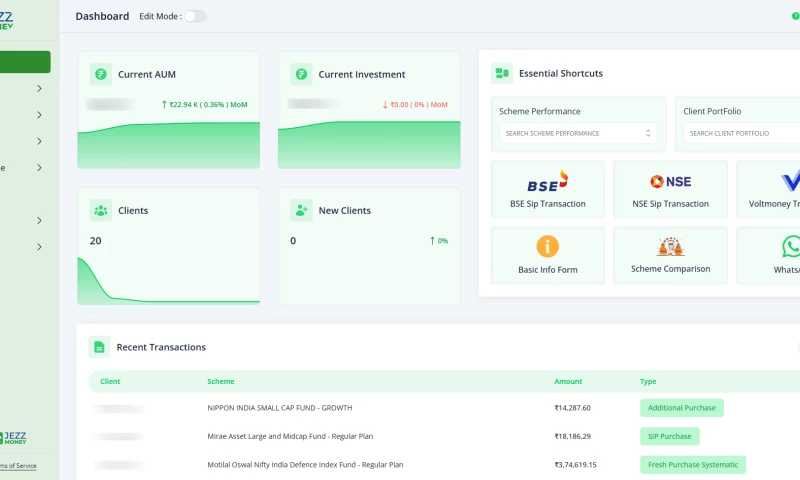Click the Additional Purchase type badge

pyautogui.click(x=681, y=408)
